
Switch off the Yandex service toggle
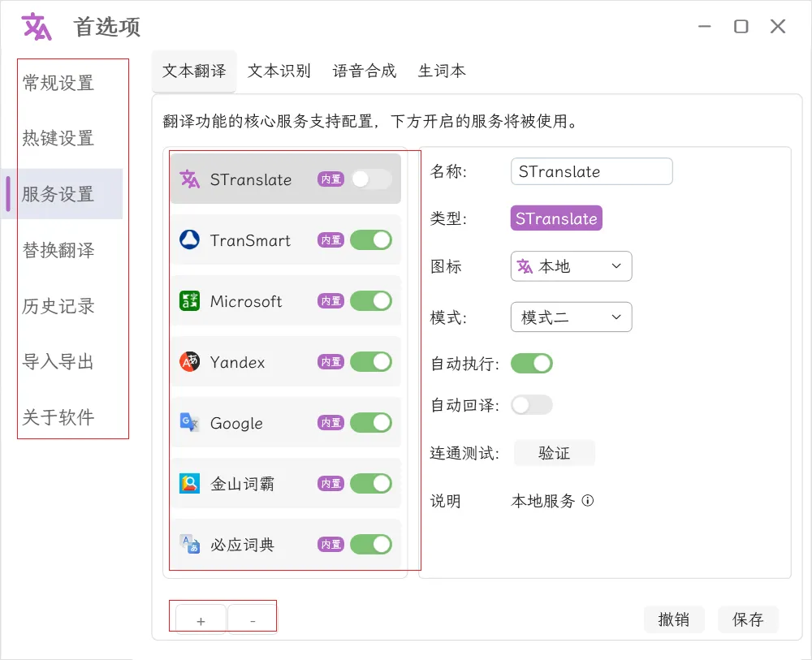pos(371,361)
